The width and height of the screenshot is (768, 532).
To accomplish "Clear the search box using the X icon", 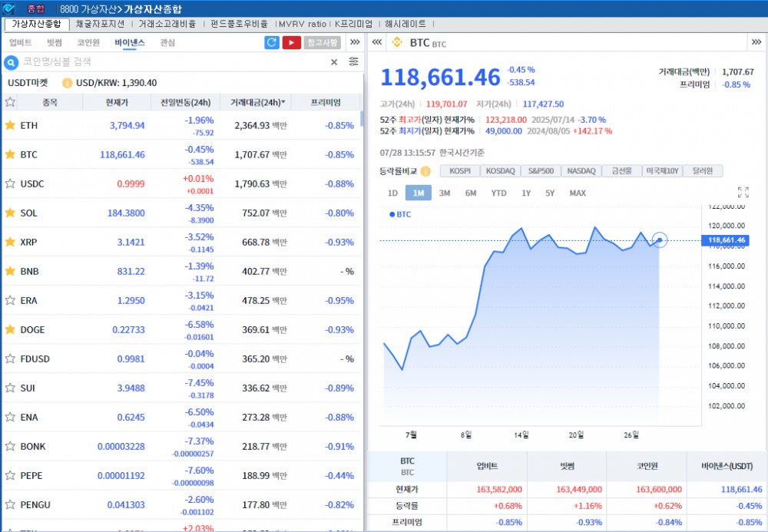I will (x=334, y=62).
